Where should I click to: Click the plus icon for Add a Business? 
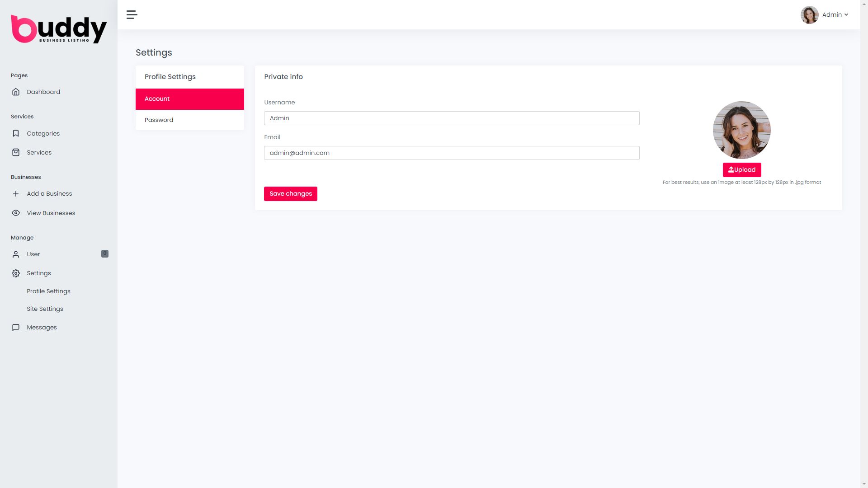(x=16, y=194)
